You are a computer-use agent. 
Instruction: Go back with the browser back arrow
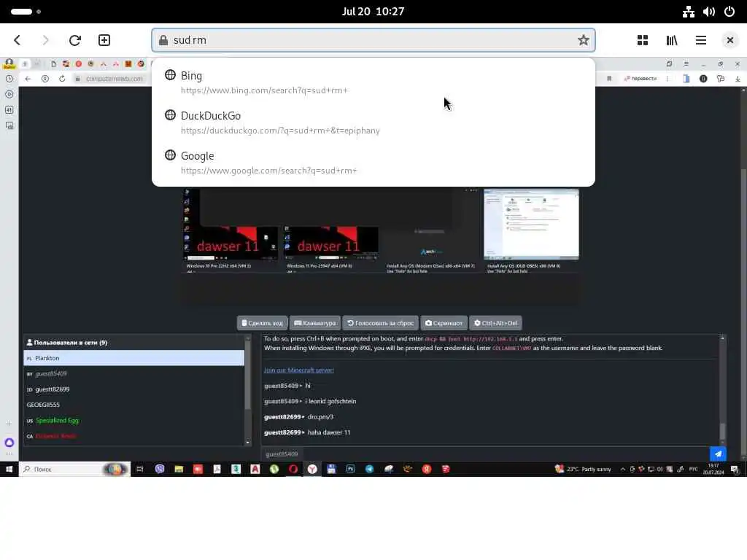[x=18, y=40]
